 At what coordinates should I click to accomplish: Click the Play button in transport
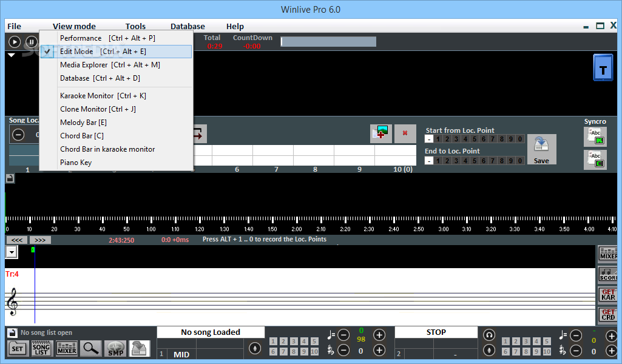coord(15,42)
